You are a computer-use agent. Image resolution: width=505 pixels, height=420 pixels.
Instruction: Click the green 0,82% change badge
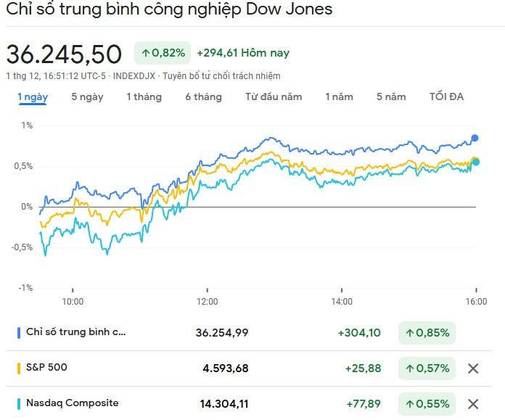[163, 53]
